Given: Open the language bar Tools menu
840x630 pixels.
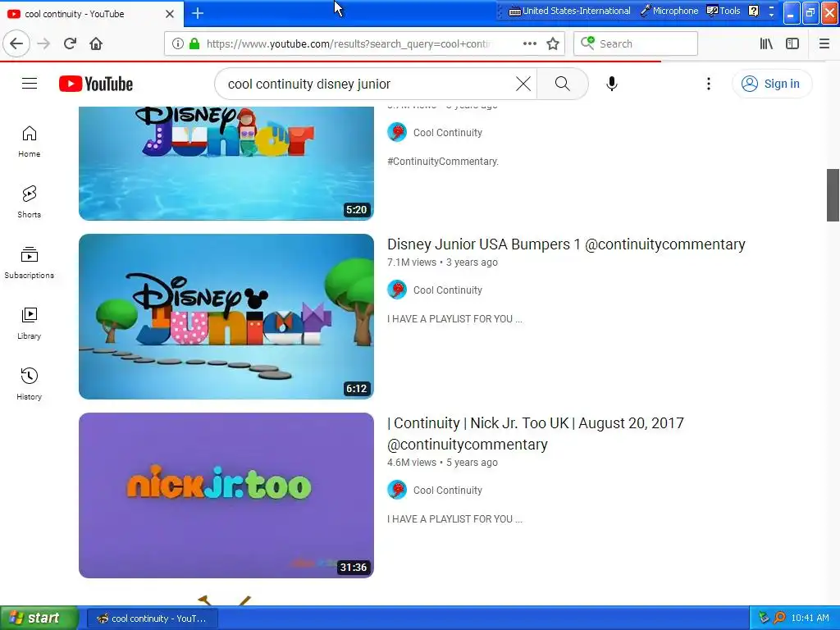Looking at the screenshot, I should [724, 11].
